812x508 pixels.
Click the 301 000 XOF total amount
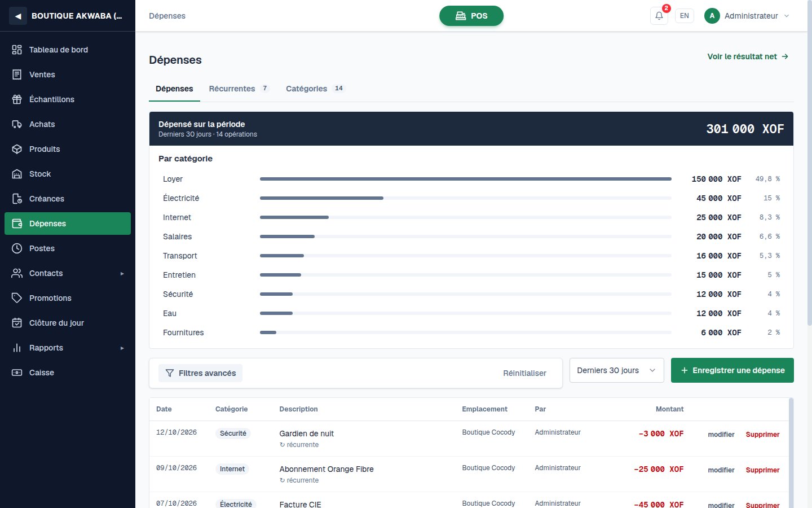745,129
